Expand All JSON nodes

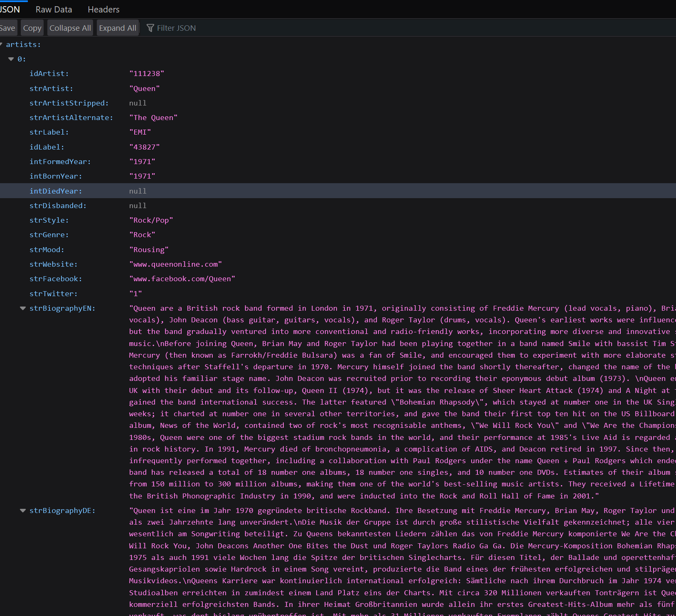(118, 27)
